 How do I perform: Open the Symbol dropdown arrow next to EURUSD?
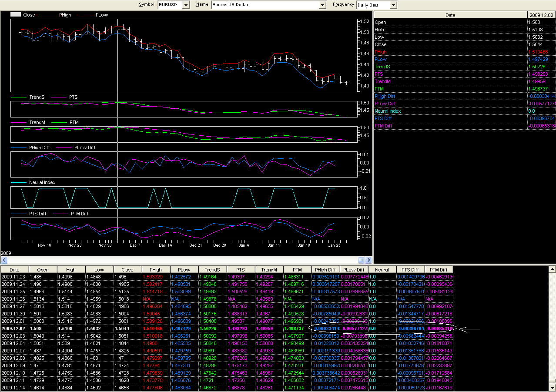(x=186, y=5)
